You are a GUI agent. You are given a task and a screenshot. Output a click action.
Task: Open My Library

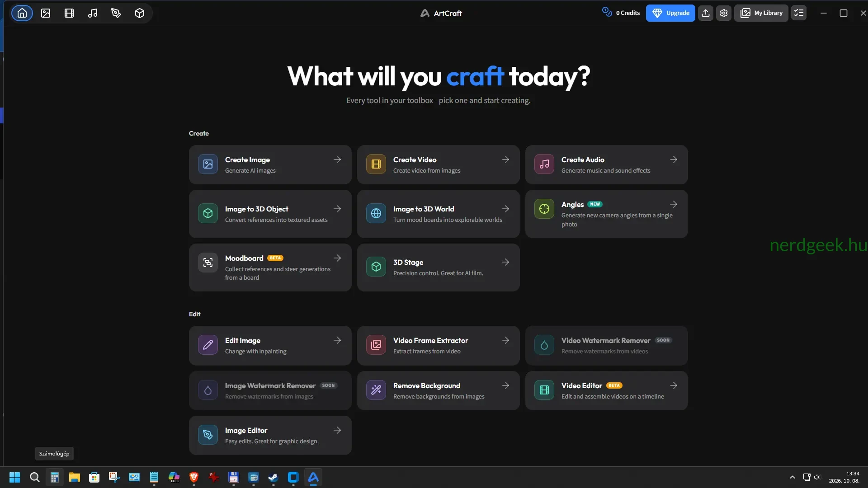coord(761,13)
